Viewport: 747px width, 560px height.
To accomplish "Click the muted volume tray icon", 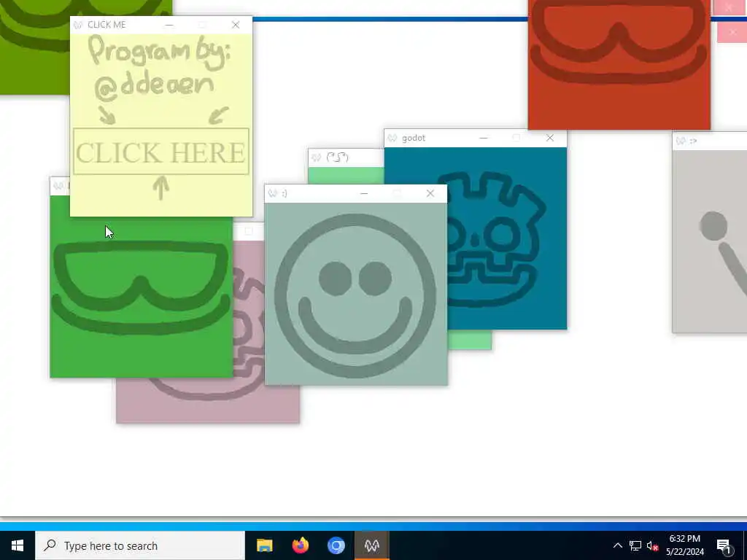I will click(x=652, y=545).
